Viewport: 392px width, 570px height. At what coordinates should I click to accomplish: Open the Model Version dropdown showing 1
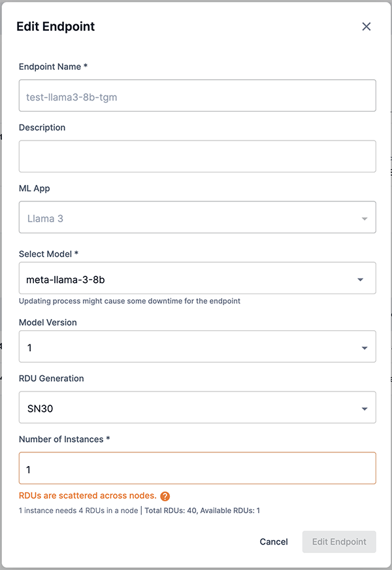pyautogui.click(x=197, y=346)
